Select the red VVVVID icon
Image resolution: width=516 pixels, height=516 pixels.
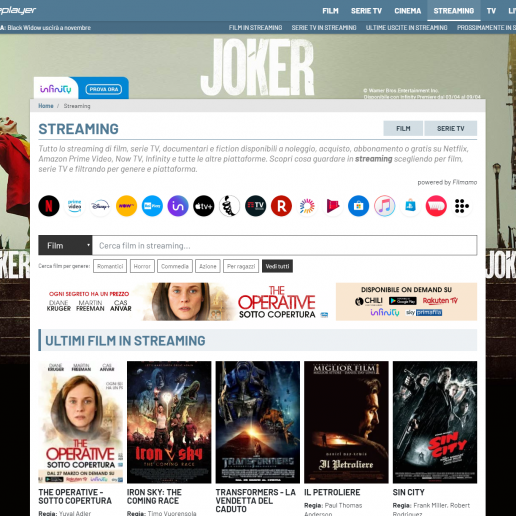[x=436, y=206]
